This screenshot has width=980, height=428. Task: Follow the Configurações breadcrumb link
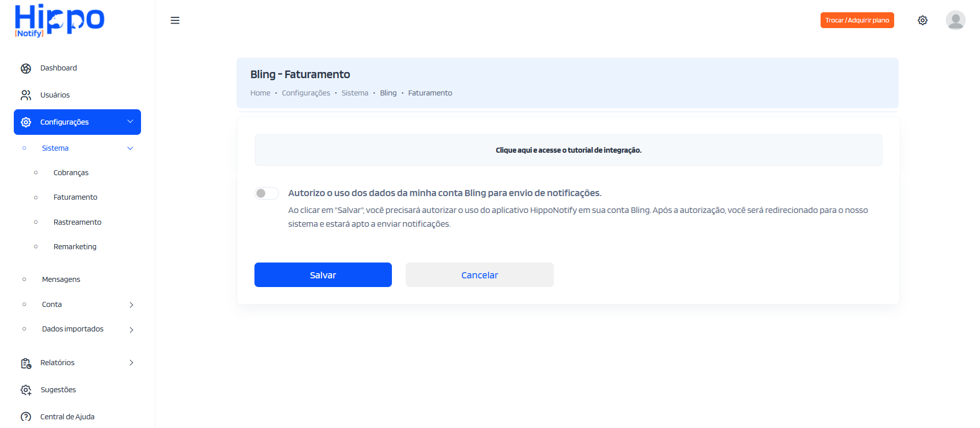[306, 93]
